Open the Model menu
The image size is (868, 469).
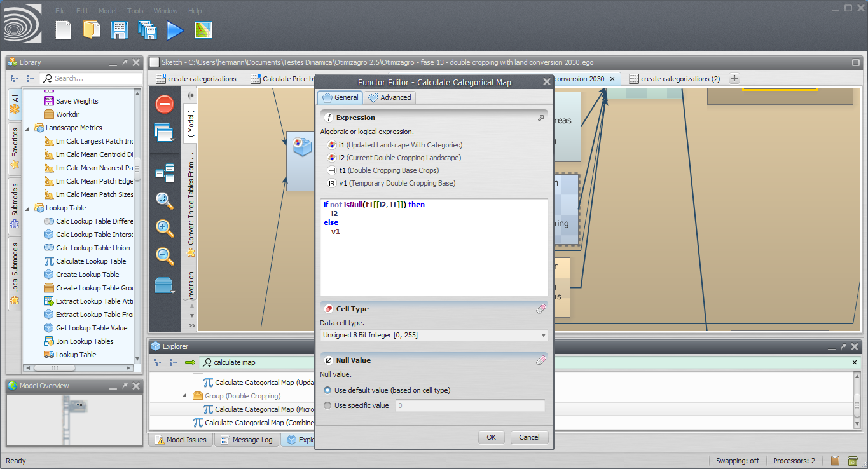click(x=107, y=11)
